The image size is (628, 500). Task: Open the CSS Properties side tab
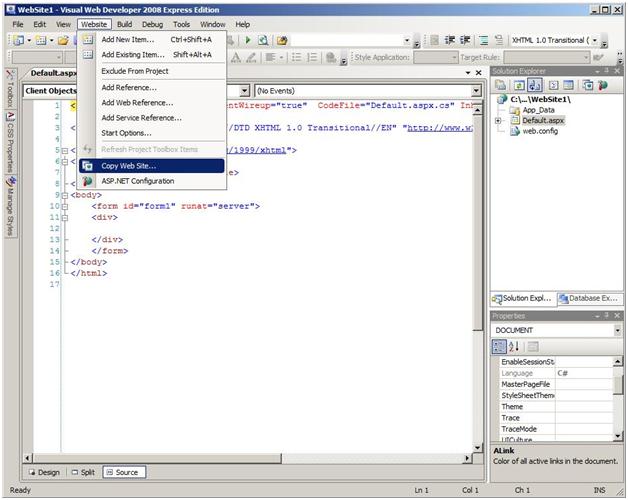pyautogui.click(x=9, y=141)
